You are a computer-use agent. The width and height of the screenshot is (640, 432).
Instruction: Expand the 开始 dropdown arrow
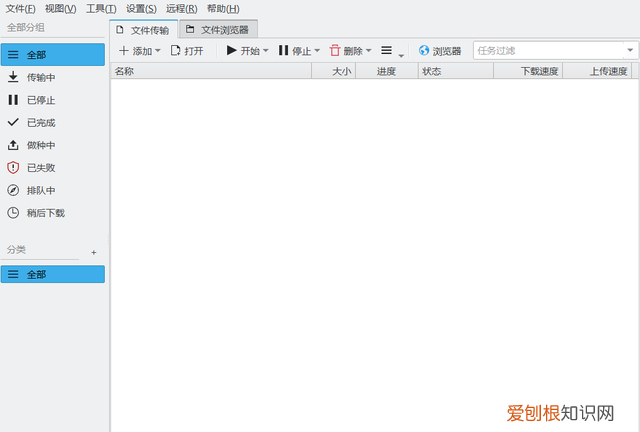[266, 51]
